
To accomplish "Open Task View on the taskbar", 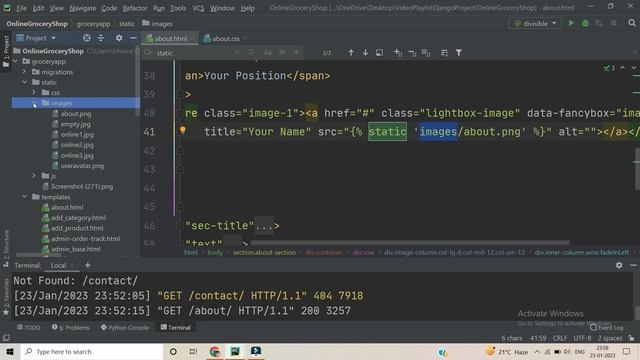I will coord(193,351).
